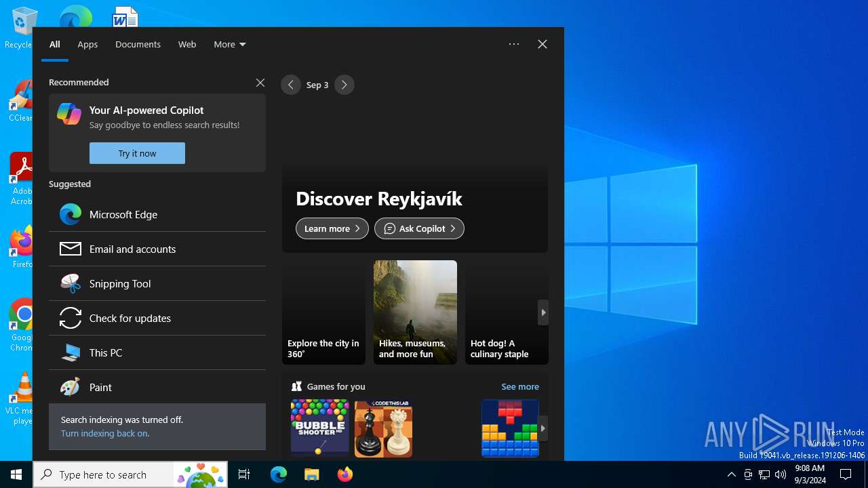Open Explore the city in 360° card
Screen dimensions: 868x488
point(323,312)
